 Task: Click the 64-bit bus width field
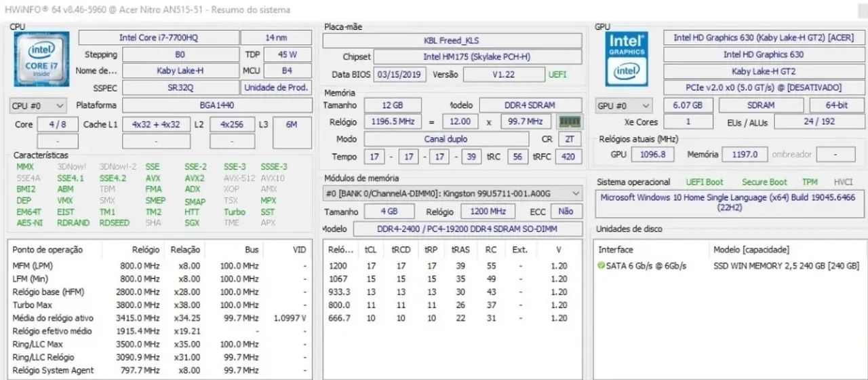coord(837,105)
